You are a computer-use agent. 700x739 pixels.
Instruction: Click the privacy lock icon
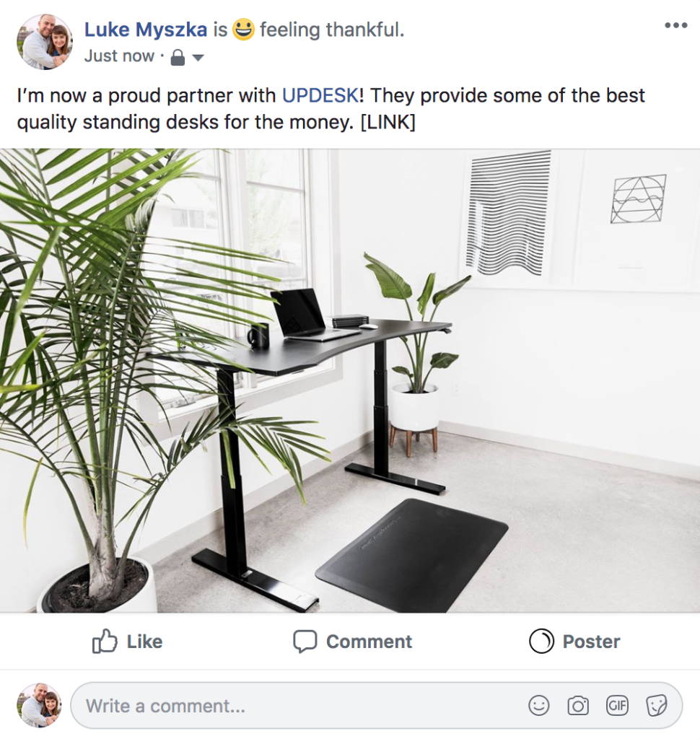point(178,58)
